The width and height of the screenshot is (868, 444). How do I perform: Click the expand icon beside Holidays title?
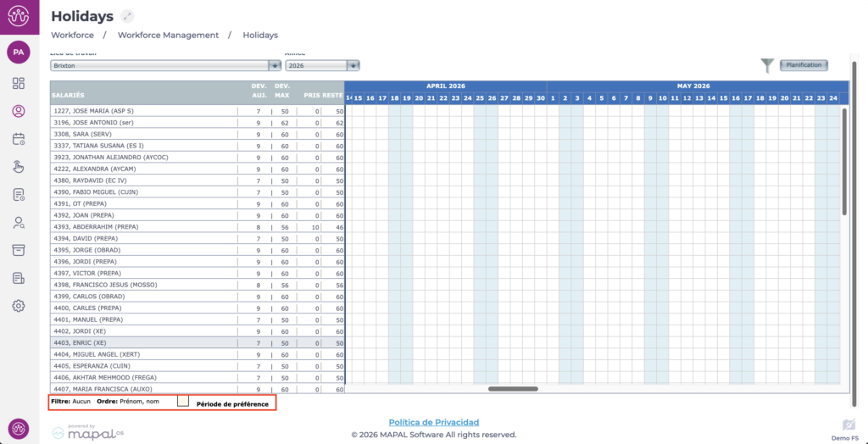(x=127, y=16)
